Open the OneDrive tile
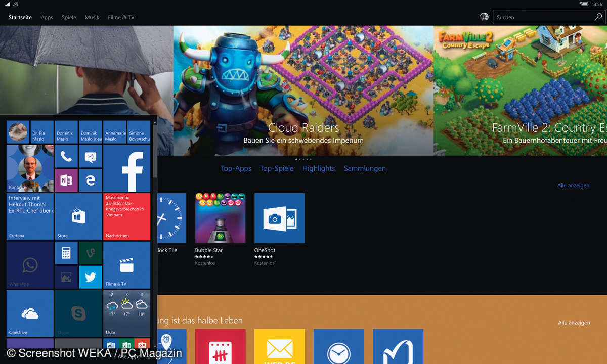The image size is (607, 364). 30,313
